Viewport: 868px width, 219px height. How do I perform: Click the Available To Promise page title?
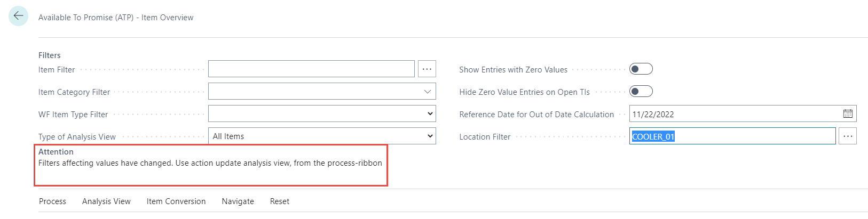116,18
